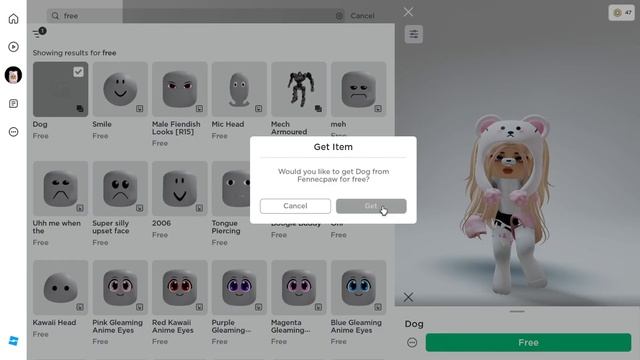Click the item-type badge on Smile thumbnail
Image resolution: width=640 pixels, height=360 pixels.
(140, 109)
